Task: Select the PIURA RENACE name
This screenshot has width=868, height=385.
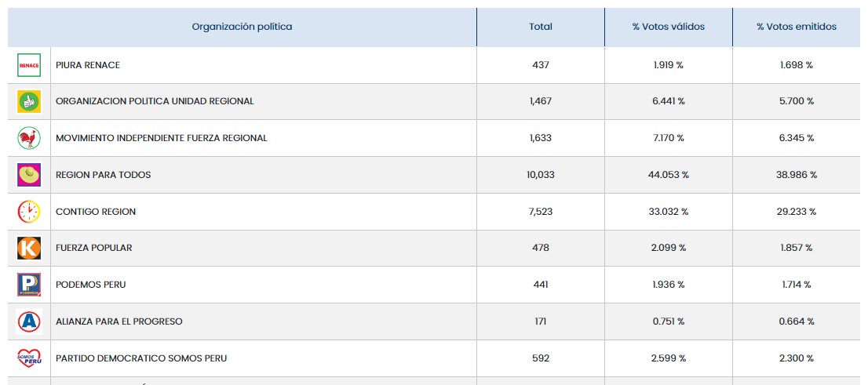Action: point(88,65)
